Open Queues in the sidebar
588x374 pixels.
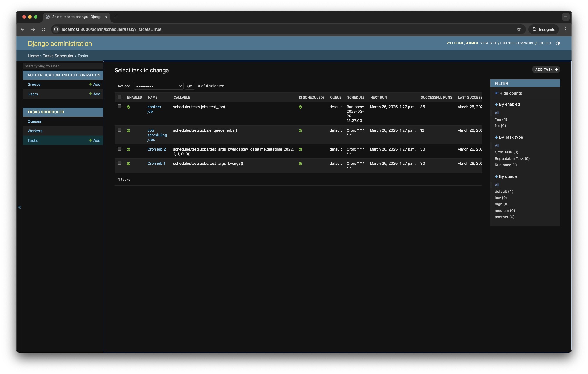pos(34,121)
